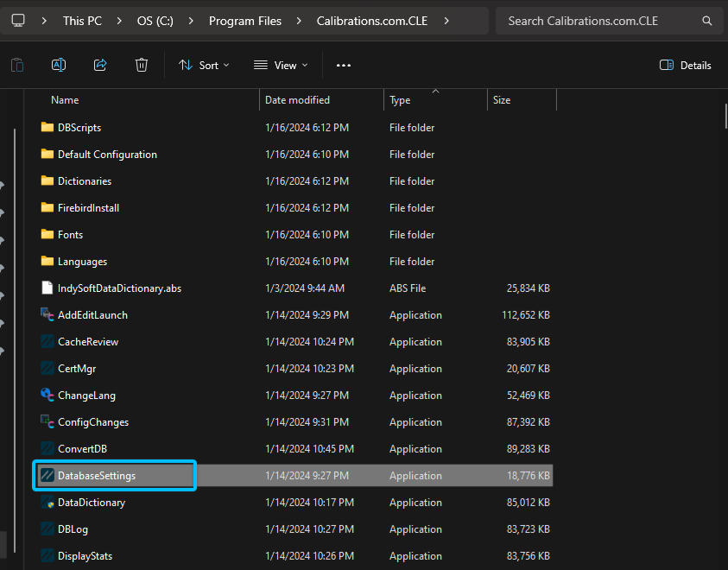Open the Sort dropdown menu
The height and width of the screenshot is (570, 728).
pyautogui.click(x=204, y=65)
